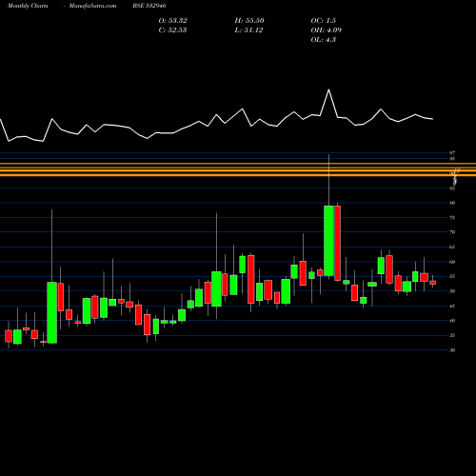
Task: Click the 55 price axis label
Action: coord(452,276)
